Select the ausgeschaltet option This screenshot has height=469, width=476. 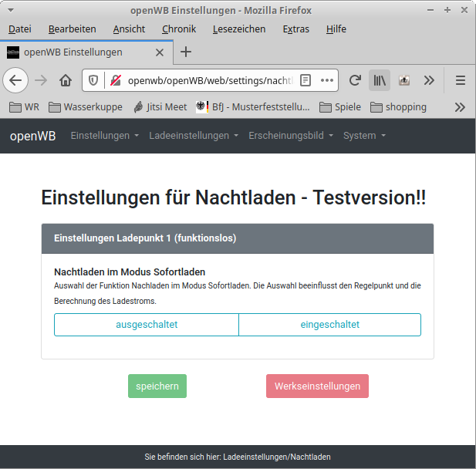pos(147,325)
